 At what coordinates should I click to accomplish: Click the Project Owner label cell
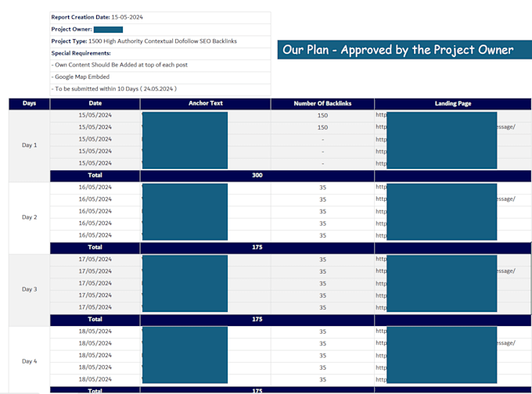(160, 30)
